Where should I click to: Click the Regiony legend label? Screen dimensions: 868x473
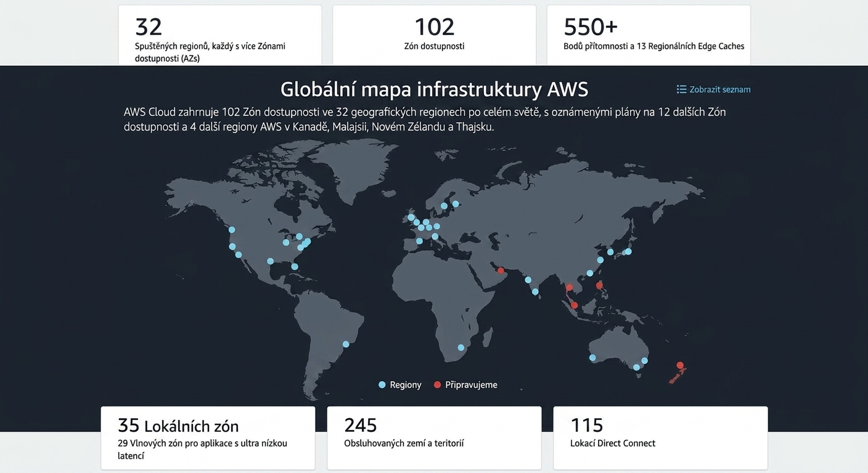click(x=406, y=385)
